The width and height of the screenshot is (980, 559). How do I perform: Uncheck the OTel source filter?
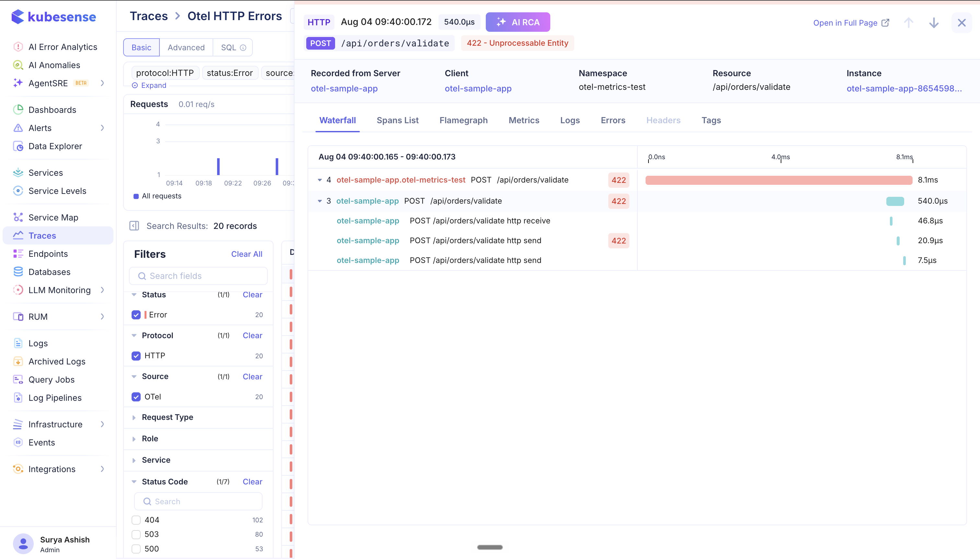point(136,397)
